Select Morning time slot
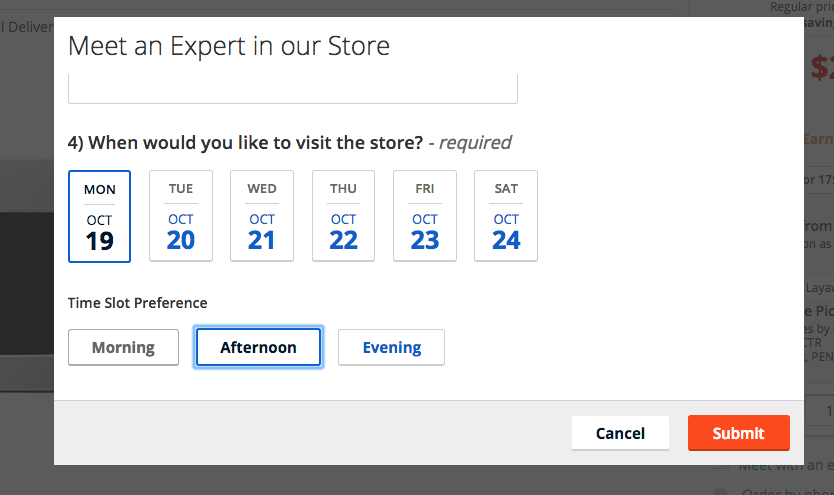The height and width of the screenshot is (495, 834). (123, 347)
